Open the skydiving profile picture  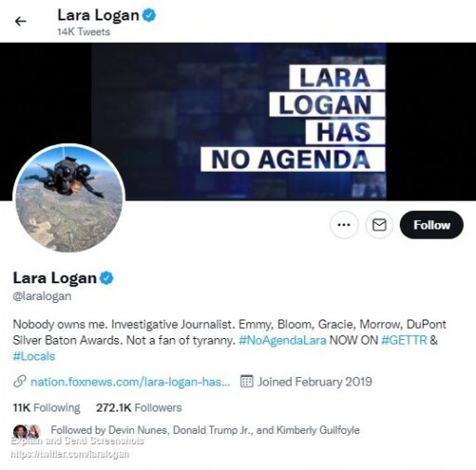69,198
